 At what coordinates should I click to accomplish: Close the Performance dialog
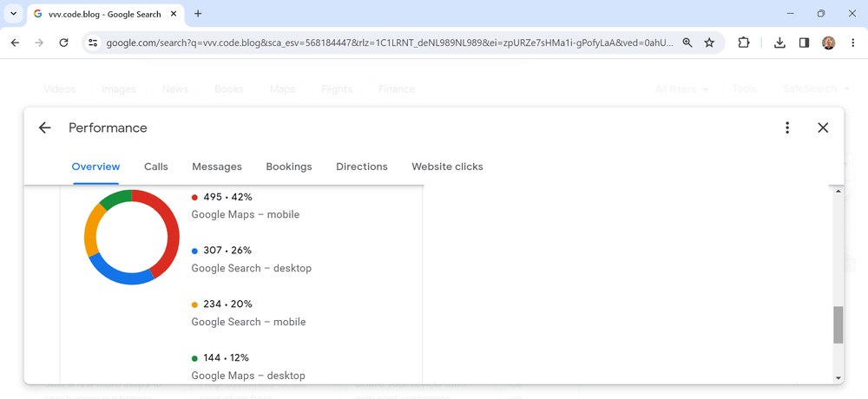[x=823, y=128]
